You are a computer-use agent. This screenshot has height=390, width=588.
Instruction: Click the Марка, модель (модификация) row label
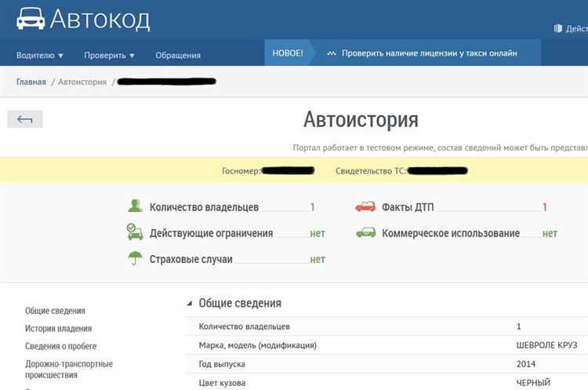pos(258,345)
